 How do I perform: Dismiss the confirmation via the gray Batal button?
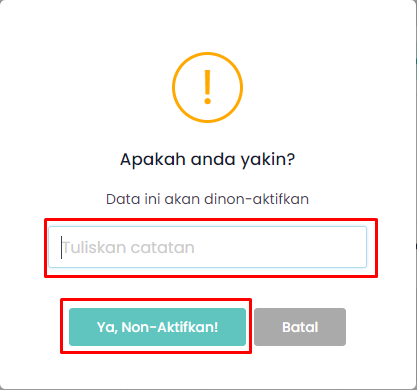(300, 327)
